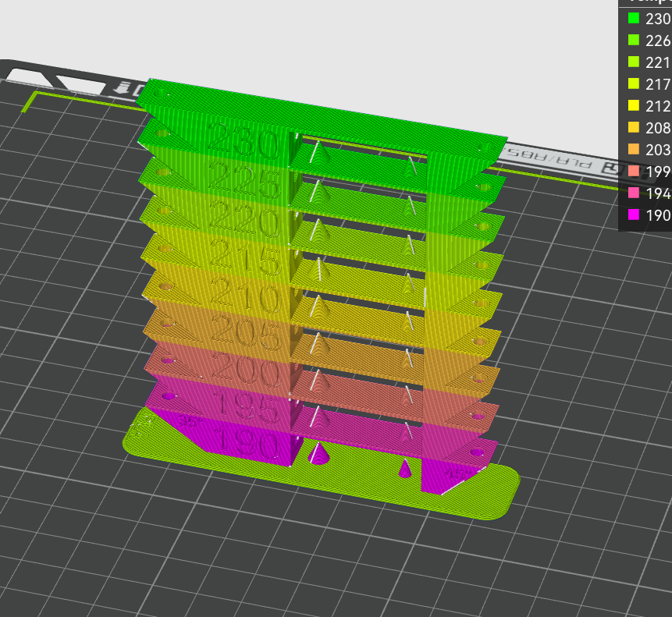Select legend value 194
The image size is (672, 617).
(x=658, y=193)
